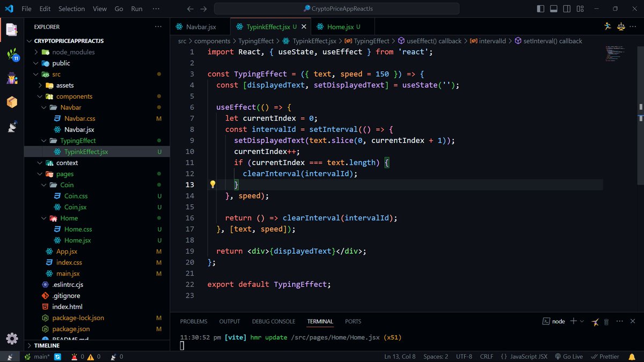Open Source Control view with 11 badge

pyautogui.click(x=12, y=54)
